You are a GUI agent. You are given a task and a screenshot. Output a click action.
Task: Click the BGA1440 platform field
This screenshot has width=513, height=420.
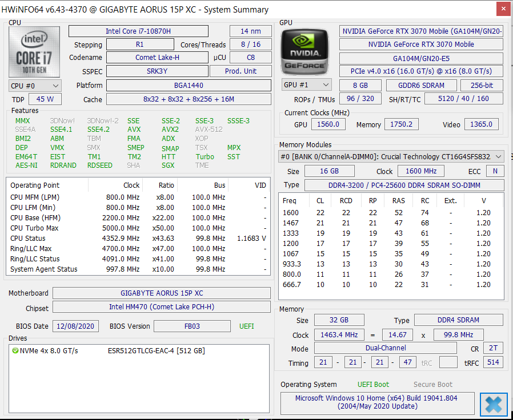click(189, 86)
